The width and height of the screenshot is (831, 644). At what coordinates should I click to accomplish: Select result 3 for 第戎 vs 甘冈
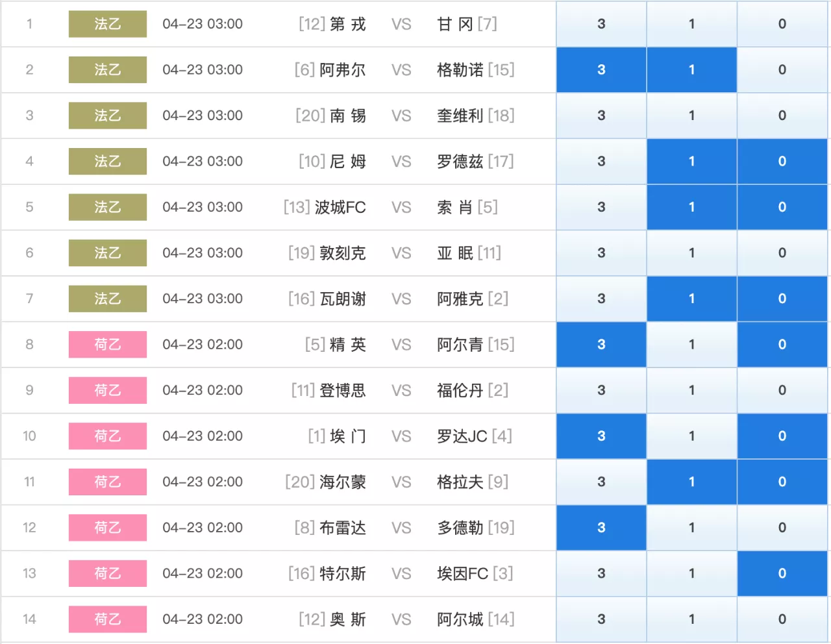(601, 24)
